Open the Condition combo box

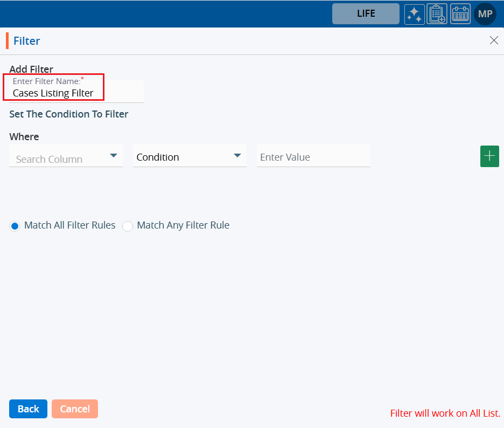[183, 157]
